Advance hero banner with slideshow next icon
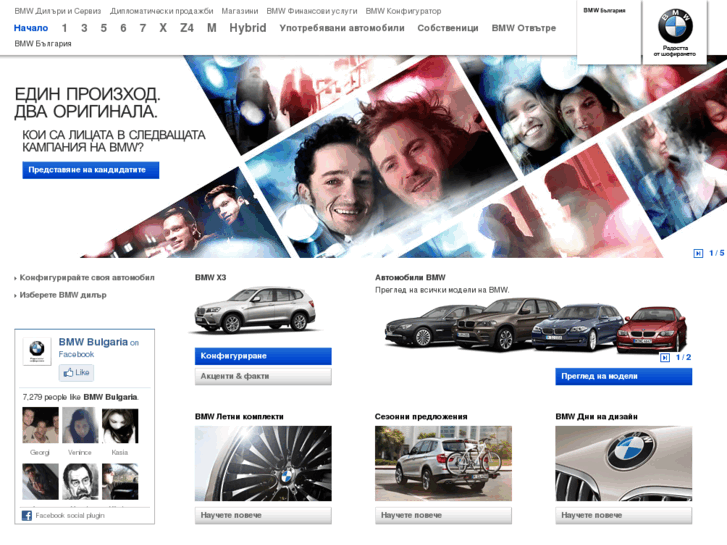This screenshot has width=727, height=545. pyautogui.click(x=698, y=253)
